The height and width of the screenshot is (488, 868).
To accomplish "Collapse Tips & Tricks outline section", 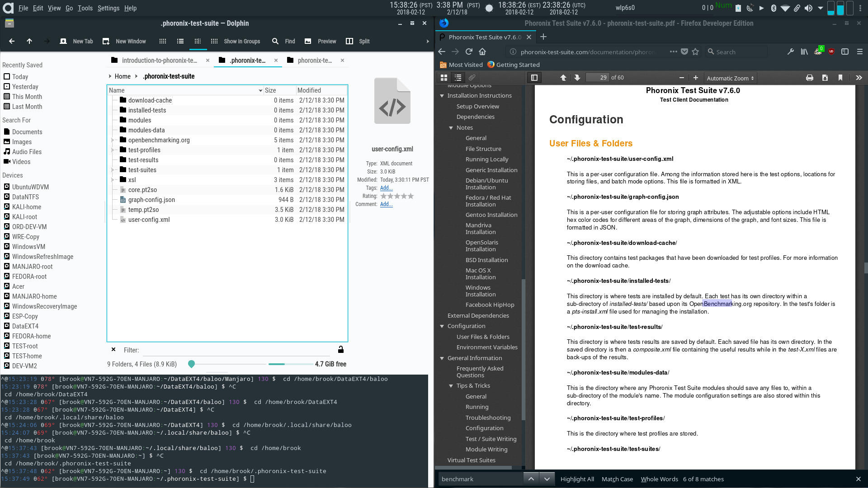I will [451, 386].
